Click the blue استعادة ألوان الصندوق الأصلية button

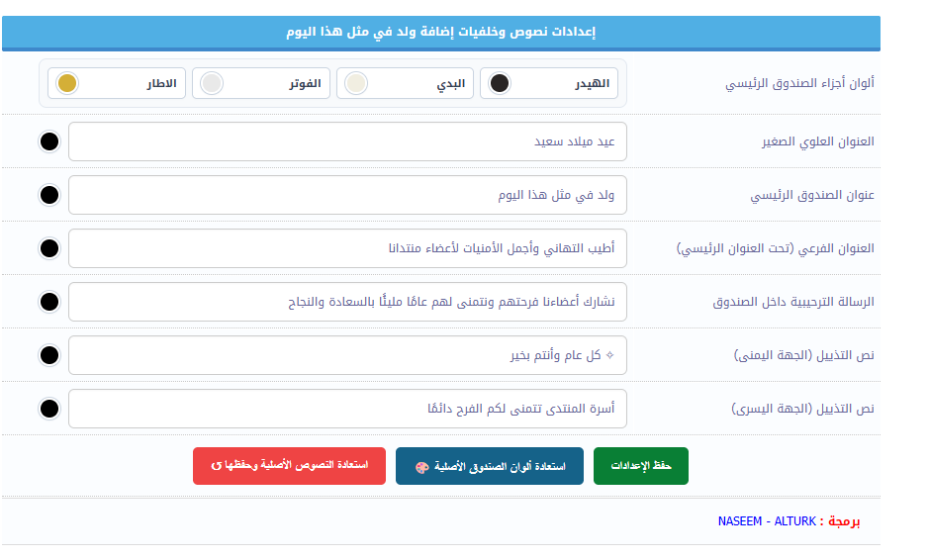[x=490, y=466]
